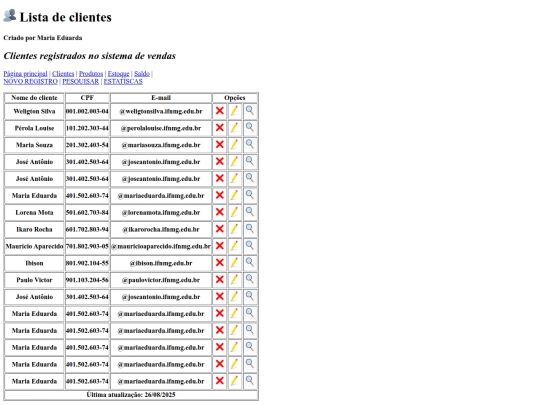Viewport: 540px width, 405px height.
Task: View Maria Souza details with magnifier
Action: click(x=250, y=144)
